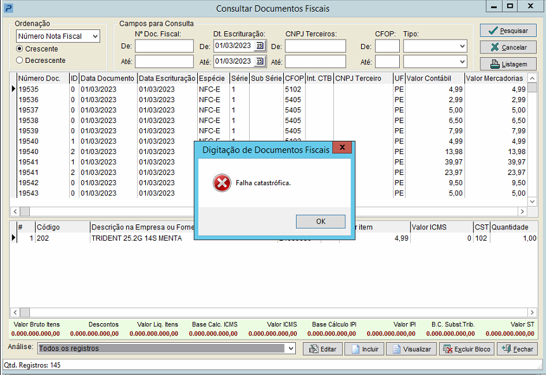
Task: Click the Listagem print button
Action: pyautogui.click(x=508, y=64)
